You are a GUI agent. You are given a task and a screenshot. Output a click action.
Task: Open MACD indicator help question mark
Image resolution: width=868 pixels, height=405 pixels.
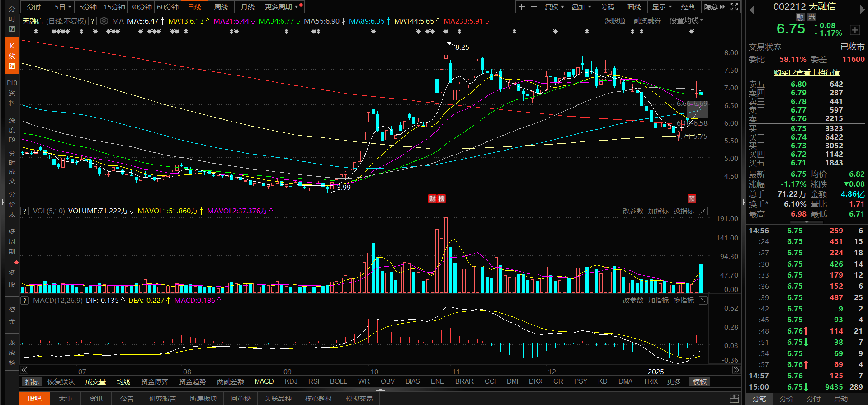click(25, 301)
